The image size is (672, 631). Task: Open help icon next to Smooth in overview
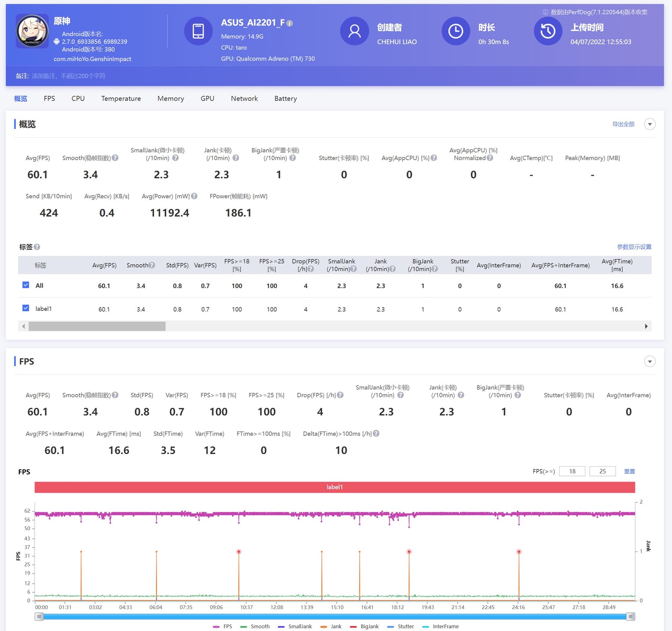tap(115, 158)
